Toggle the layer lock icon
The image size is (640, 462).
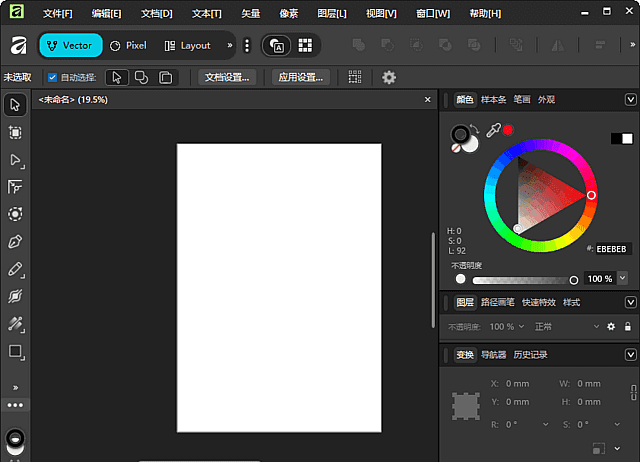(628, 327)
